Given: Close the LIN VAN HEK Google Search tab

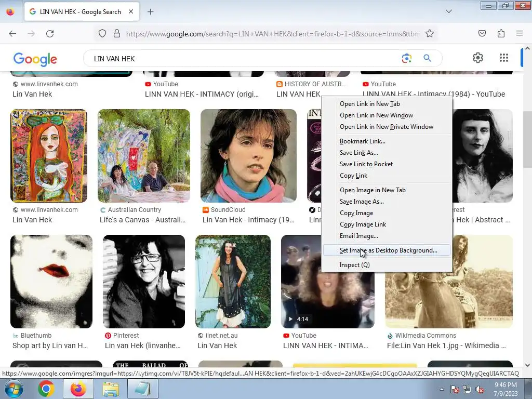Looking at the screenshot, I should pos(130,11).
